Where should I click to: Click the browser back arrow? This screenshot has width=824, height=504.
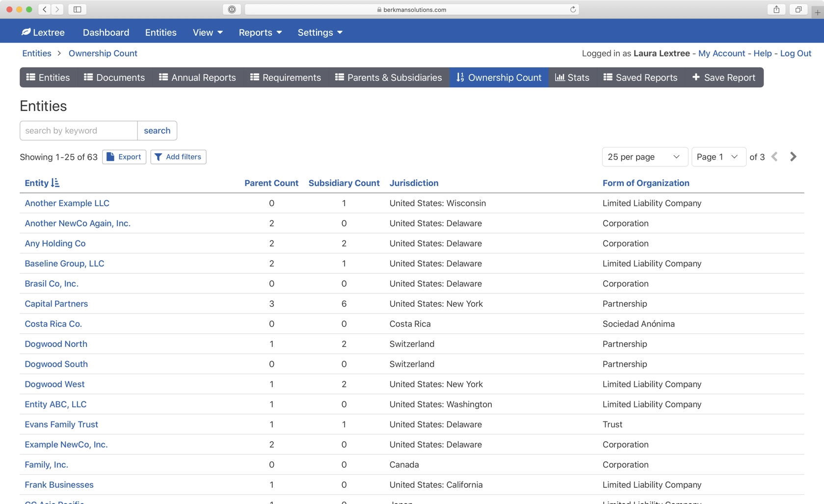(45, 9)
